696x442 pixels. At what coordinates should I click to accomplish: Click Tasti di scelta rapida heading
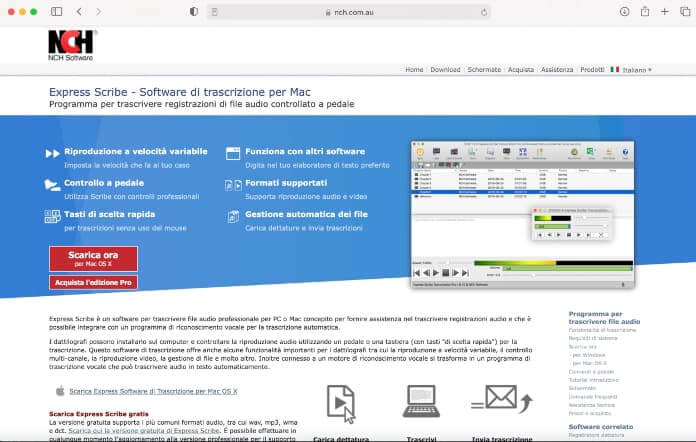tap(110, 214)
